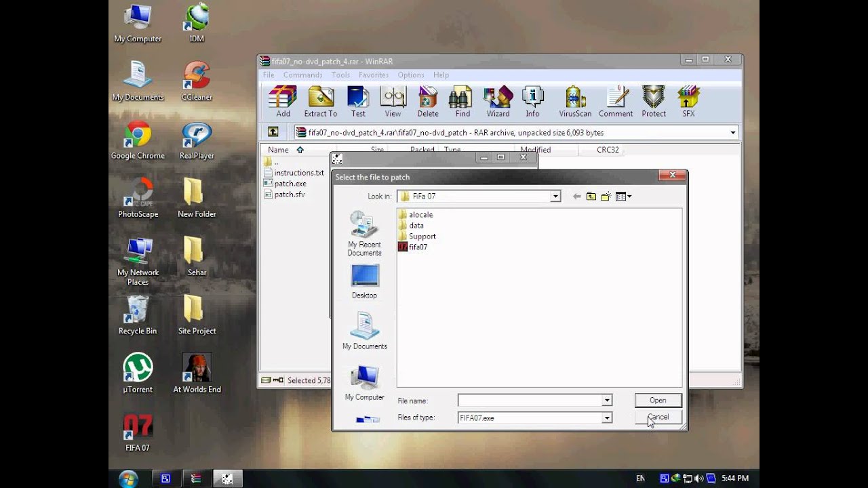Click the WinRAR Add toolbar icon
The height and width of the screenshot is (488, 868).
point(283,102)
